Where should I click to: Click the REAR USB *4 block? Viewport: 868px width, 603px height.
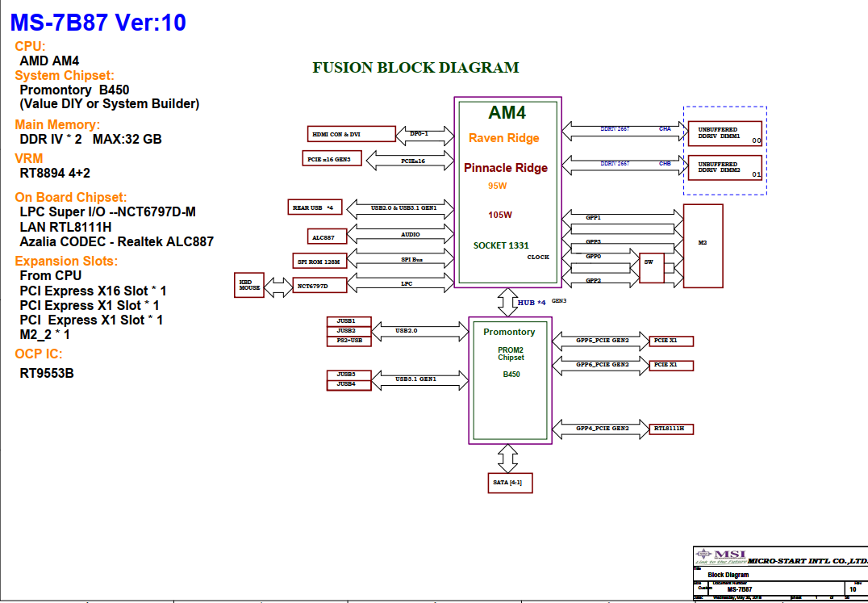[316, 207]
